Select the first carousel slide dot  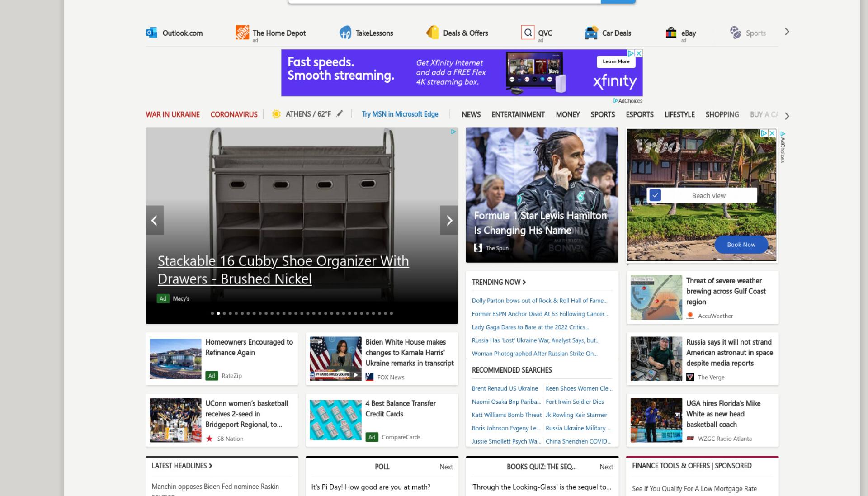coord(212,313)
